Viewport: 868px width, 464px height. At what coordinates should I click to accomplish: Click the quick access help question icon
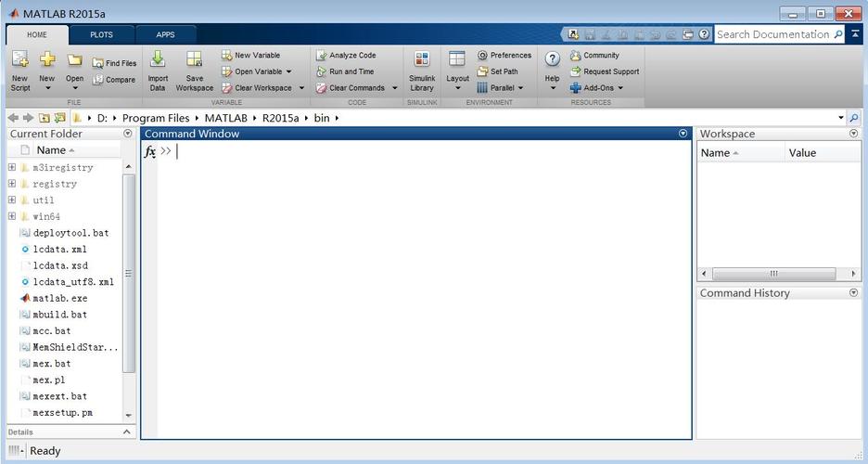click(x=704, y=34)
